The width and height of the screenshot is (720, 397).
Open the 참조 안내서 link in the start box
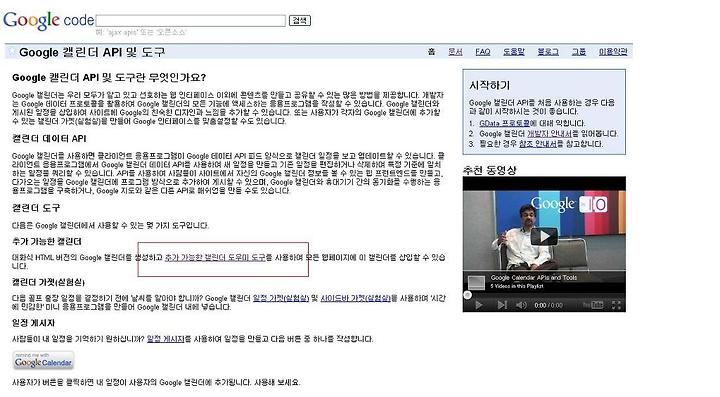pyautogui.click(x=538, y=144)
